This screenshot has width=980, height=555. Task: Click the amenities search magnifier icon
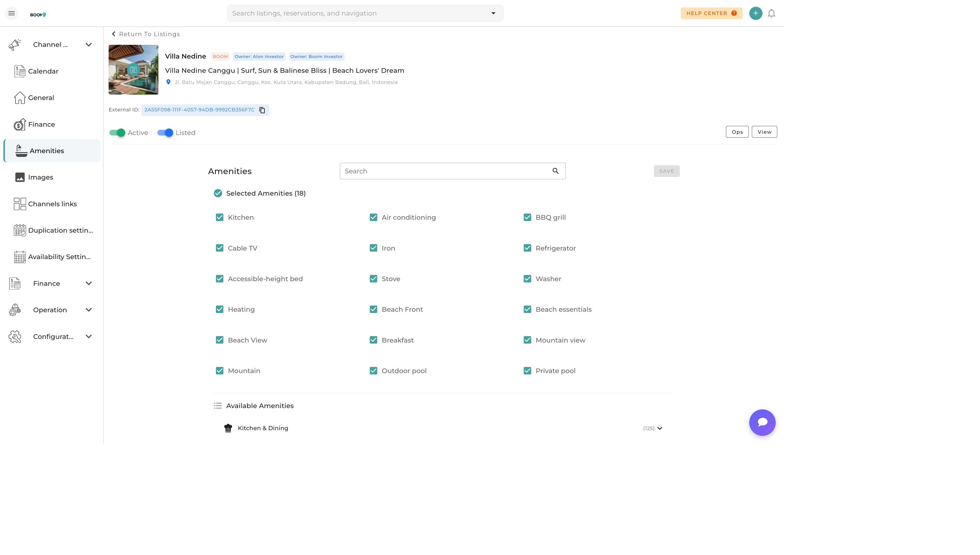tap(555, 171)
